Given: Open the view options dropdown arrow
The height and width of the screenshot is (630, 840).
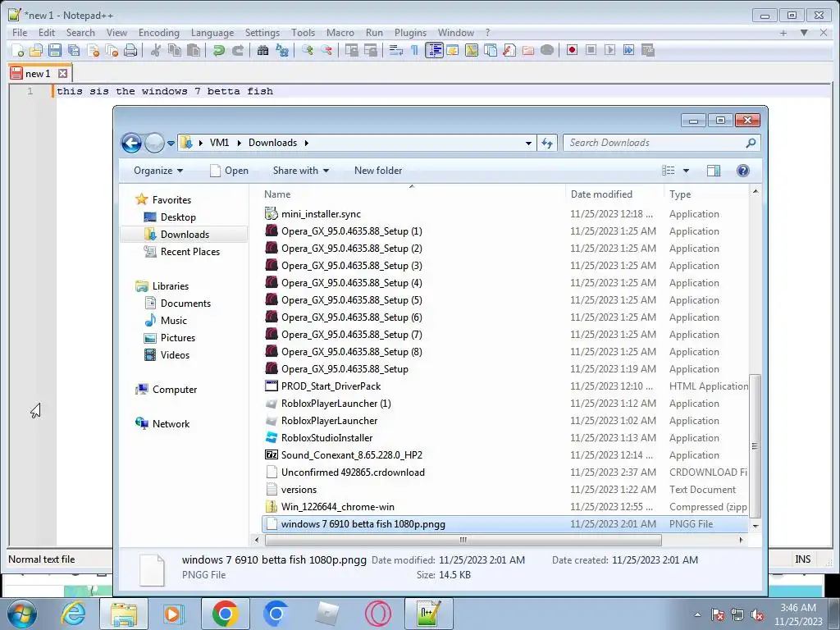Looking at the screenshot, I should tap(686, 171).
